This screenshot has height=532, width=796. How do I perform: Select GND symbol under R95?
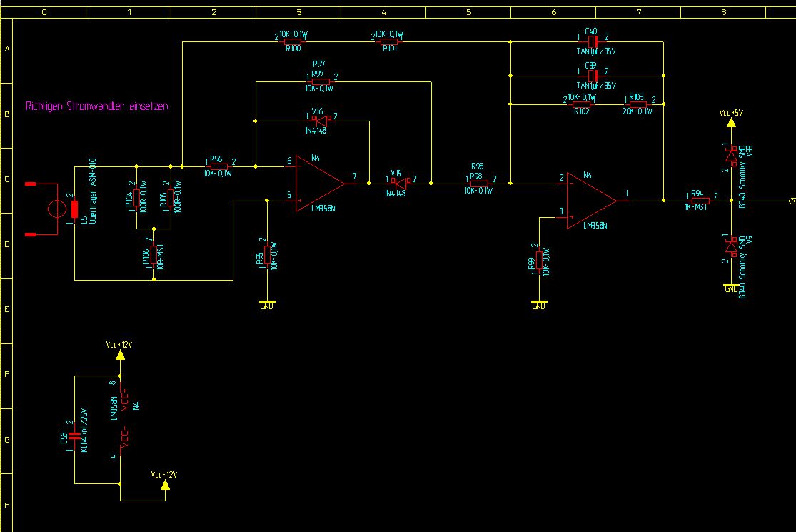point(266,305)
